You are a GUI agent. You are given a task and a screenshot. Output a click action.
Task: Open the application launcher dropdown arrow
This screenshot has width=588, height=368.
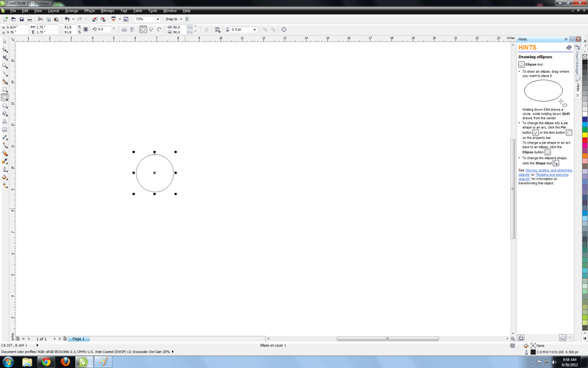coord(120,19)
